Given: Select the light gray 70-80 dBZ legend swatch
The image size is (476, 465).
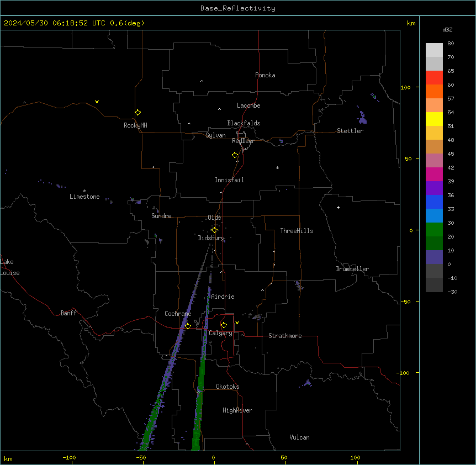Looking at the screenshot, I should click(434, 50).
